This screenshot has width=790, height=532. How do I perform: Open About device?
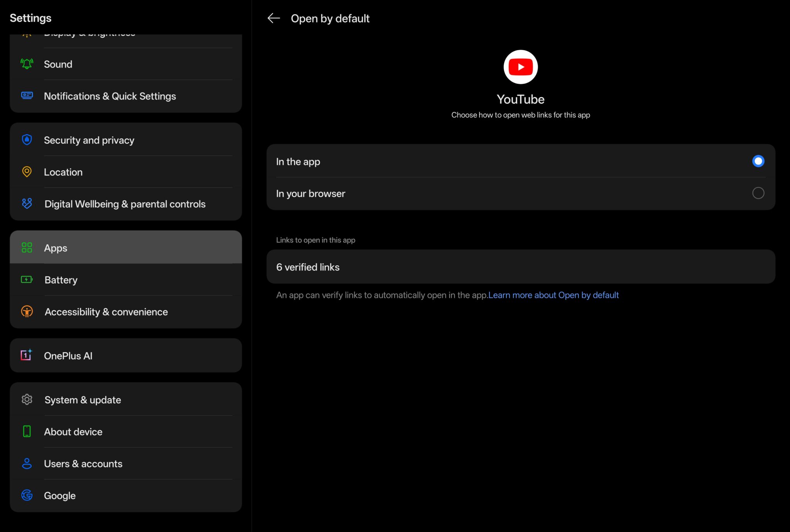[126, 432]
